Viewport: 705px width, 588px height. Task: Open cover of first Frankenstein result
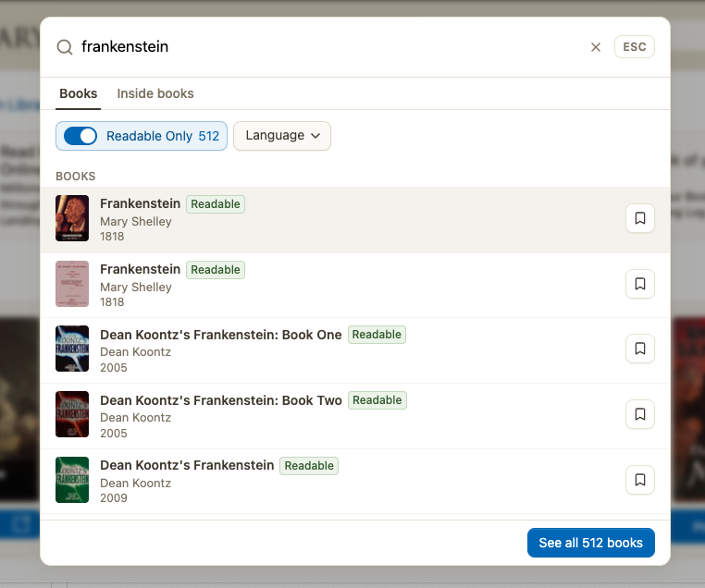click(72, 218)
